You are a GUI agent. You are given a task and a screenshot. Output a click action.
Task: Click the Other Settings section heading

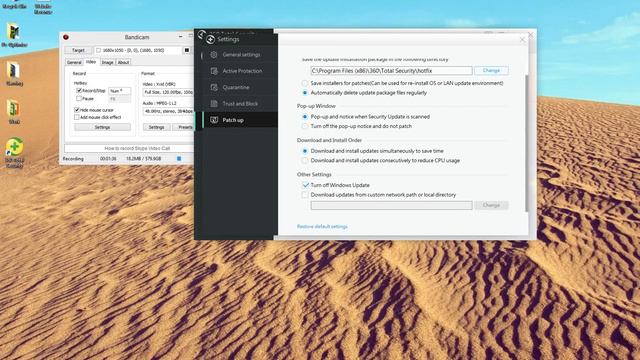(314, 175)
